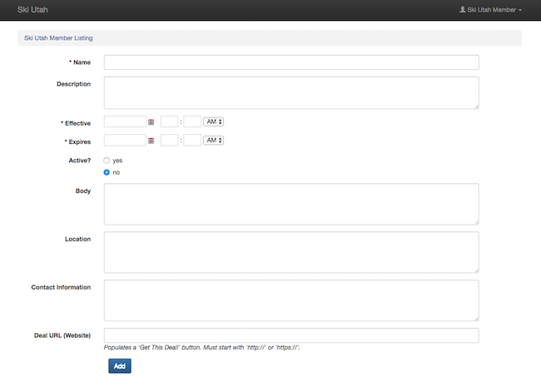The height and width of the screenshot is (392, 541).
Task: Focus the Body text area
Action: pos(290,204)
